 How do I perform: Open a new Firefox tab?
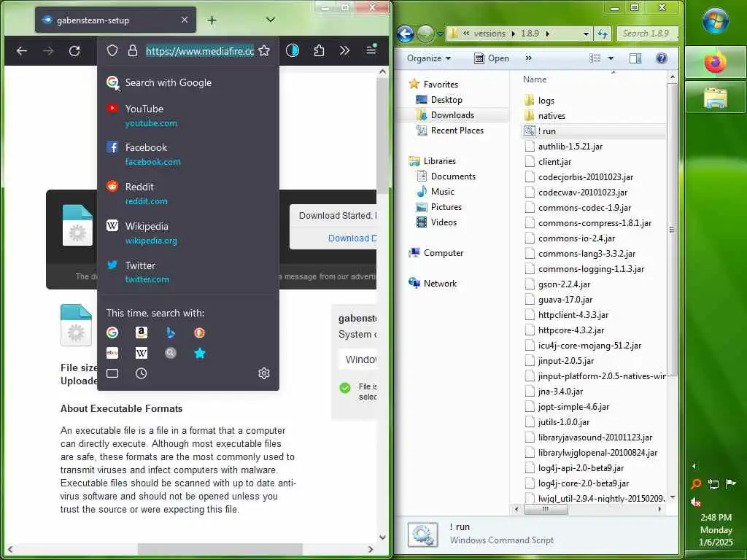pyautogui.click(x=212, y=20)
